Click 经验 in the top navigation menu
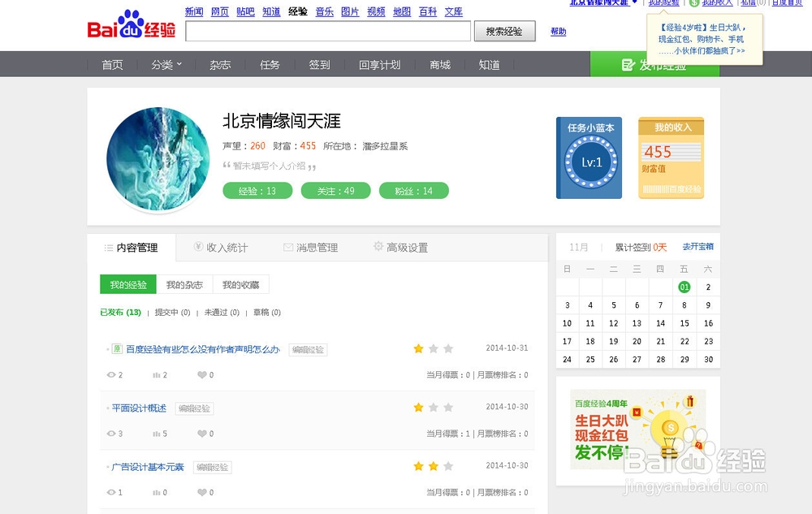 point(298,12)
